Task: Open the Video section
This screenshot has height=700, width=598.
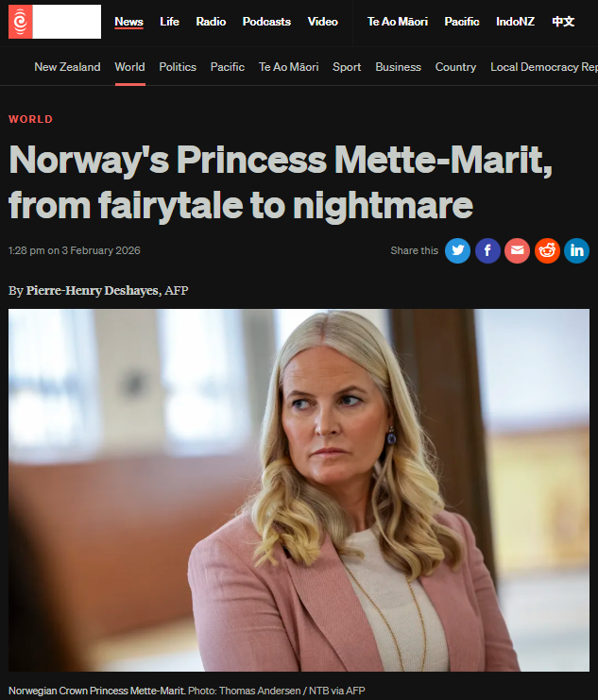Action: [322, 22]
